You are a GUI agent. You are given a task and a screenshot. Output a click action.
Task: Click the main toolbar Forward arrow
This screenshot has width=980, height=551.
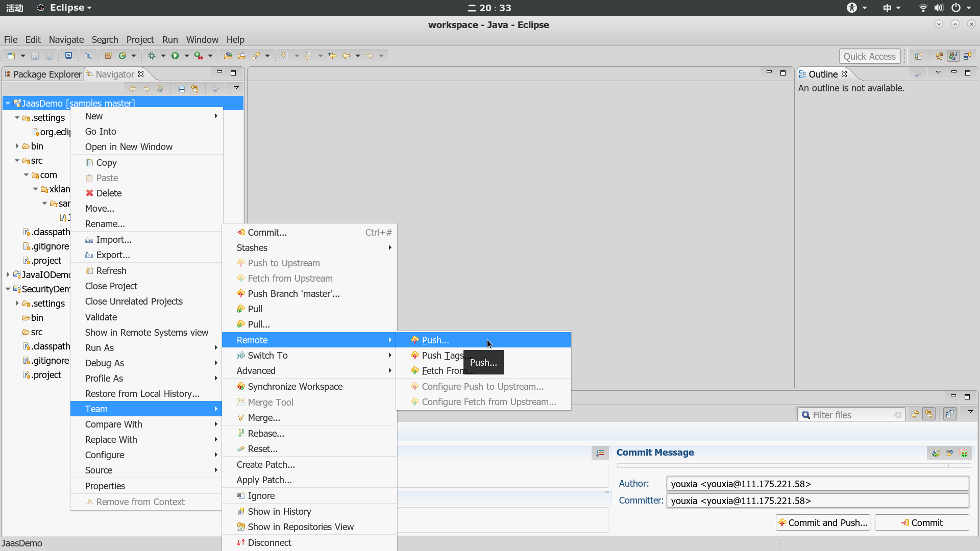370,56
